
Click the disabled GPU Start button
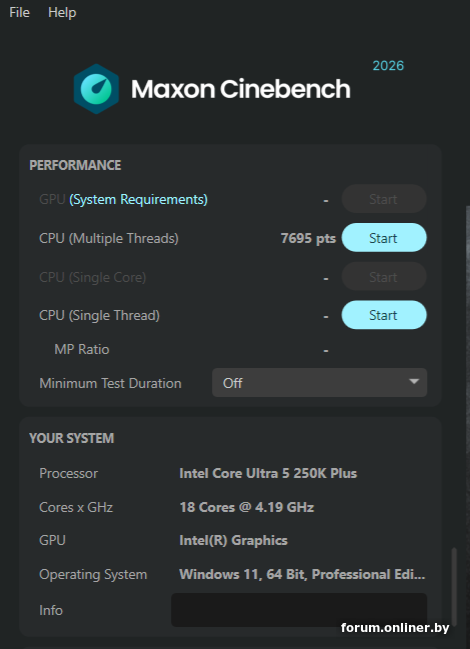pyautogui.click(x=384, y=199)
